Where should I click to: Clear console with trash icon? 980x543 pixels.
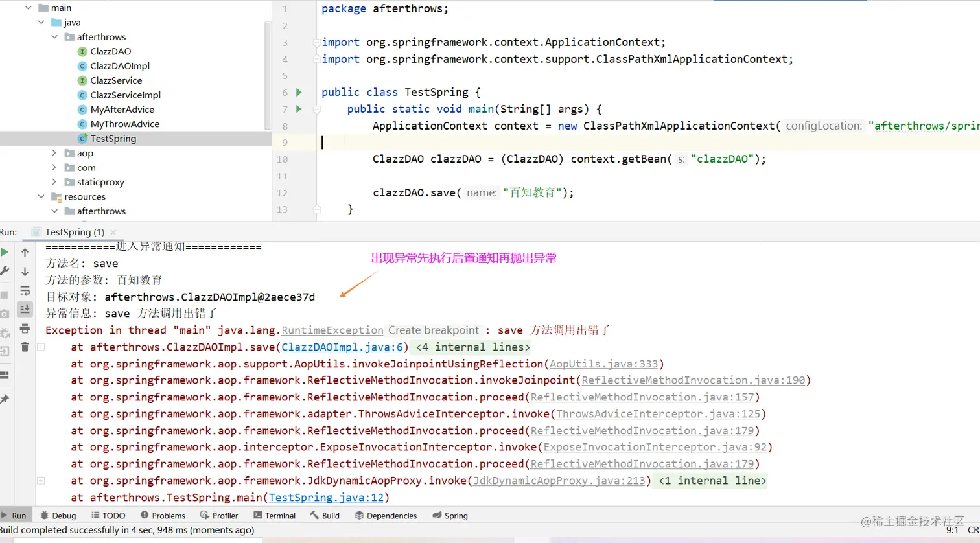(25, 347)
